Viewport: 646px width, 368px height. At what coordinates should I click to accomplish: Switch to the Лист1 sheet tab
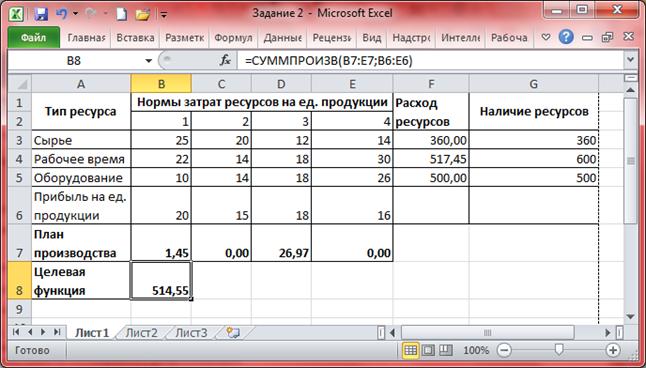(92, 333)
